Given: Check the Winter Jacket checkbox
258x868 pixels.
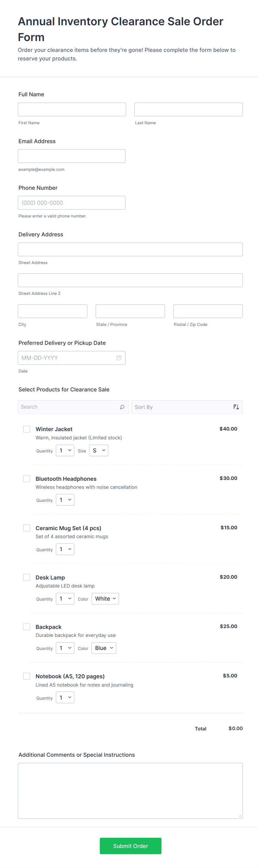Looking at the screenshot, I should [x=27, y=429].
